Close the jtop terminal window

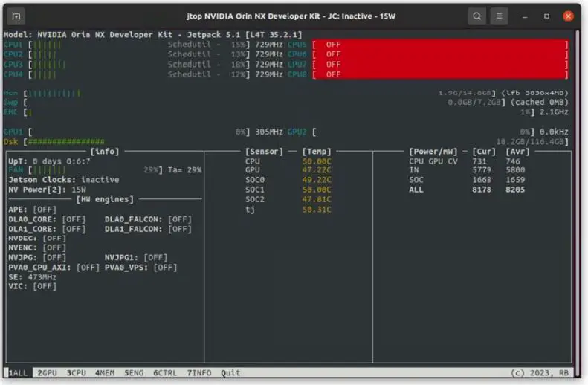[x=569, y=16]
